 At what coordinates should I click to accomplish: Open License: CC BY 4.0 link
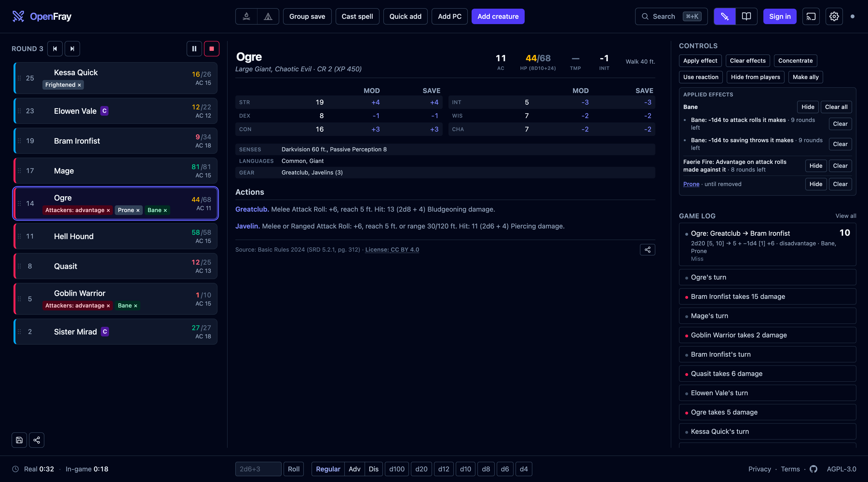coord(392,250)
